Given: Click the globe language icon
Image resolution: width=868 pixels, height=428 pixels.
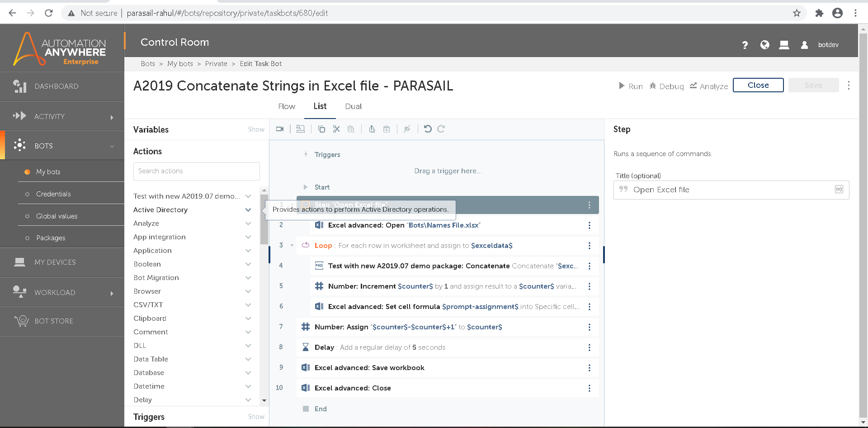Looking at the screenshot, I should click(x=764, y=45).
